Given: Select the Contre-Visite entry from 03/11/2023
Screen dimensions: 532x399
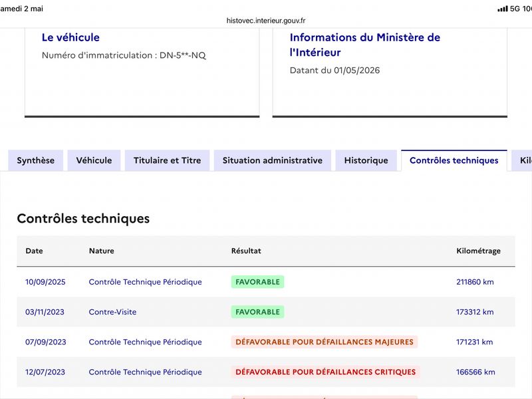Looking at the screenshot, I should click(x=112, y=312).
